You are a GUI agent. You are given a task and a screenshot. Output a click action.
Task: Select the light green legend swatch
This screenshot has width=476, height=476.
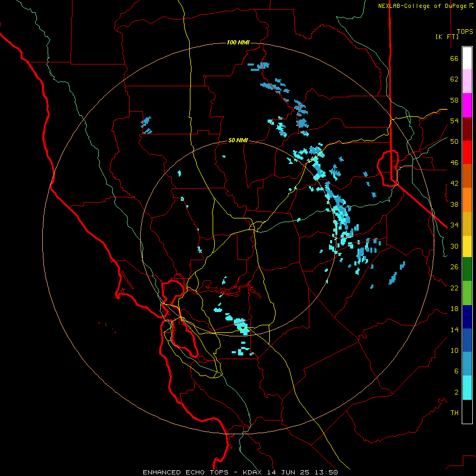coord(467,293)
